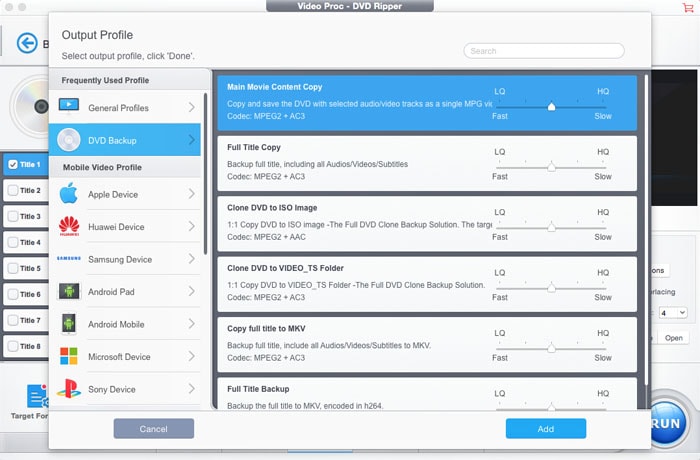700x460 pixels.
Task: Click the Cancel button
Action: [x=154, y=429]
